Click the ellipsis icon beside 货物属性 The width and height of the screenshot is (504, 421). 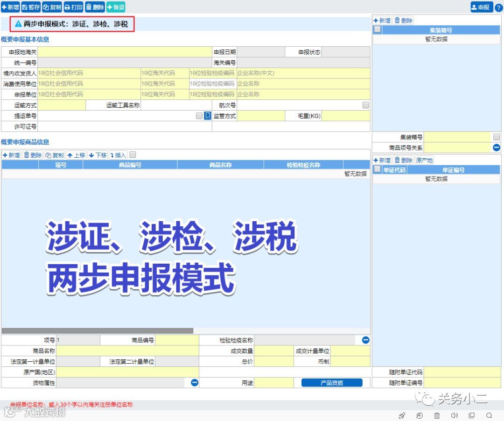195,382
